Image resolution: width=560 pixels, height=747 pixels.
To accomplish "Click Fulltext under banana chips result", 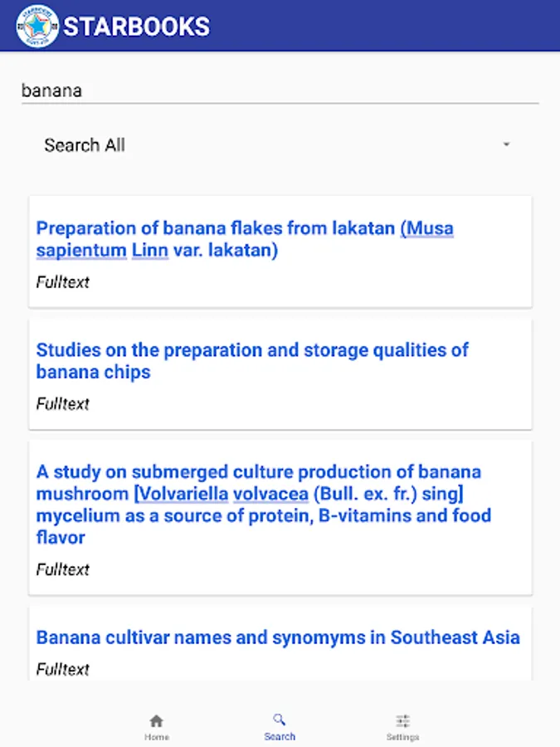I will pyautogui.click(x=62, y=404).
